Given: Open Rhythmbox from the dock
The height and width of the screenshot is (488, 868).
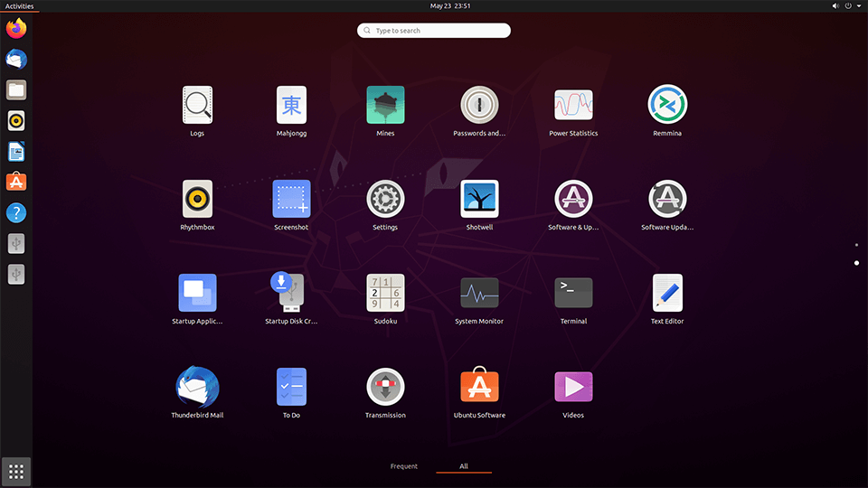Looking at the screenshot, I should point(16,120).
